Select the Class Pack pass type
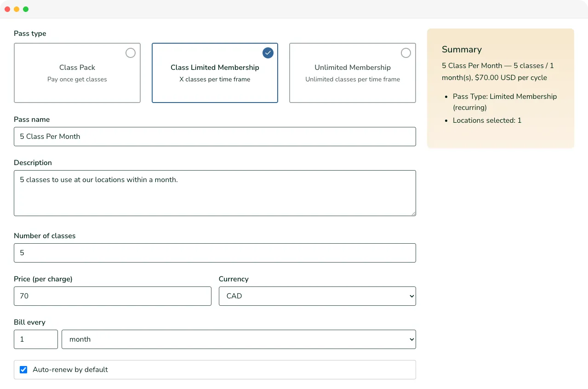Screen dimensions: 588x389 coord(77,73)
